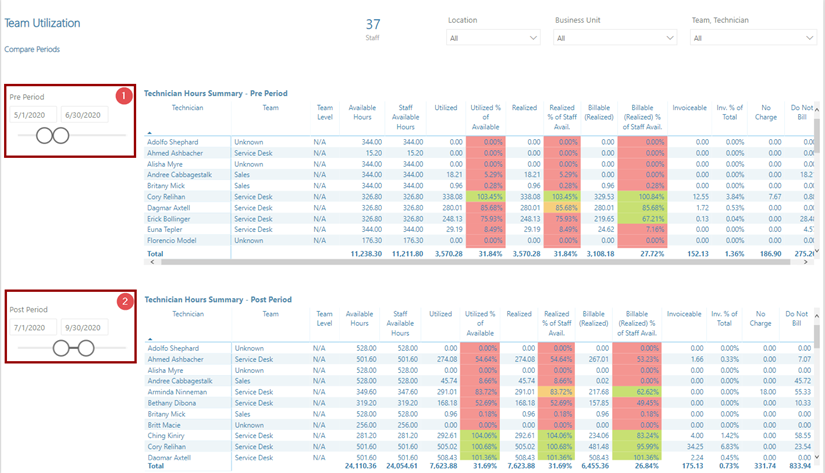Click the Post Period slider right handle
825x473 pixels.
tap(86, 348)
